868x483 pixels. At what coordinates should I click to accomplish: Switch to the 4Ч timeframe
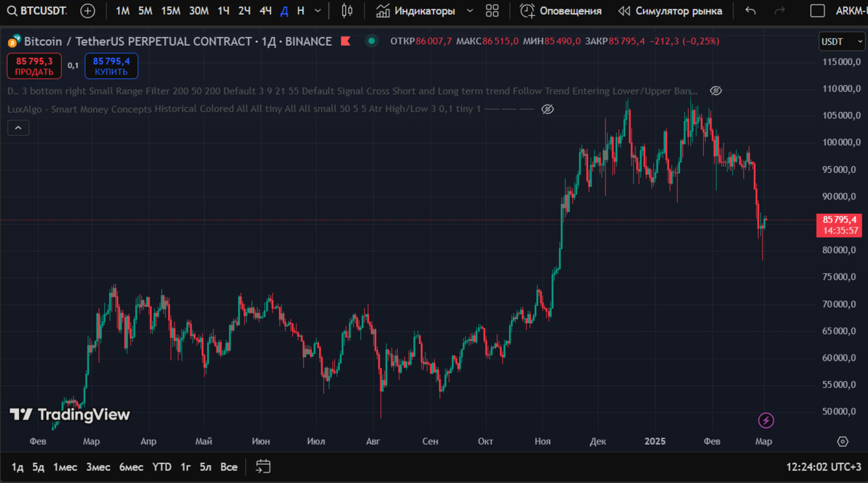[265, 11]
